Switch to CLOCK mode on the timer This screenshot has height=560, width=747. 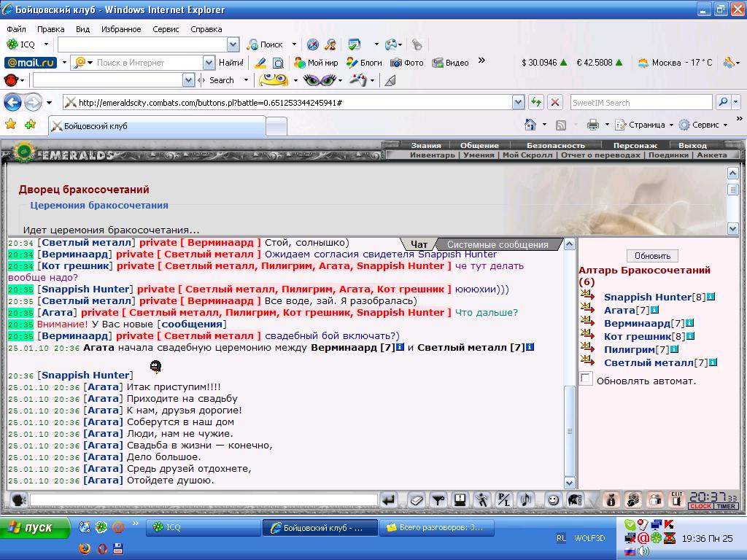pos(700,506)
